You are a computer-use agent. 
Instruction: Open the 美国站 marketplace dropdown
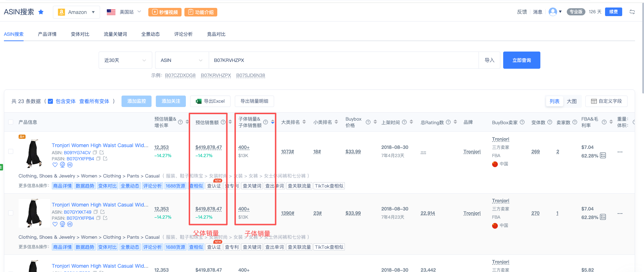[x=124, y=12]
